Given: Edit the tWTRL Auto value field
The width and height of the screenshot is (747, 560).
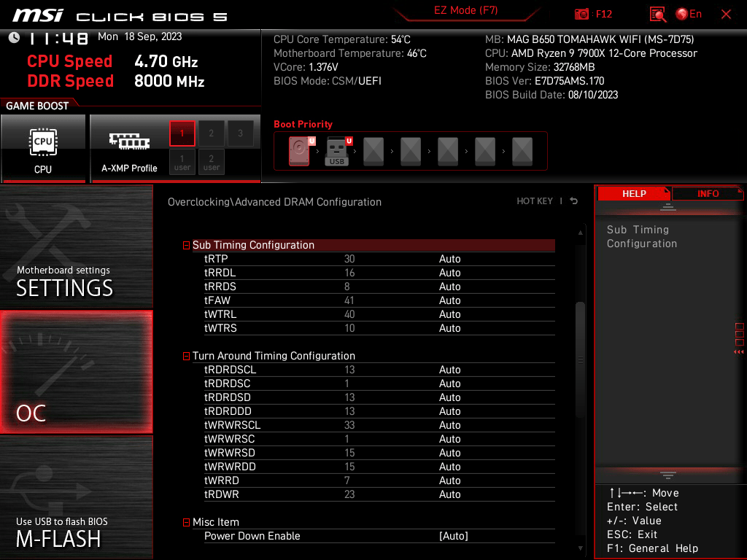Looking at the screenshot, I should [x=449, y=314].
